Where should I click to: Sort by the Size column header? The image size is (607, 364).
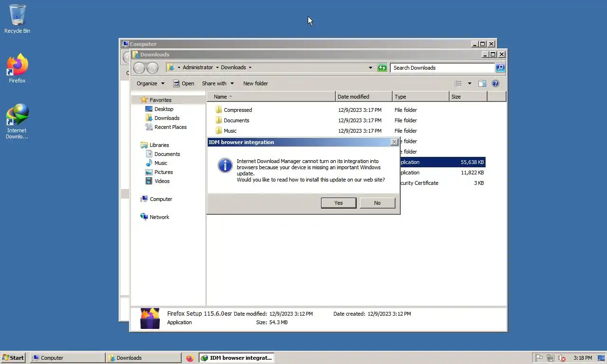[468, 97]
